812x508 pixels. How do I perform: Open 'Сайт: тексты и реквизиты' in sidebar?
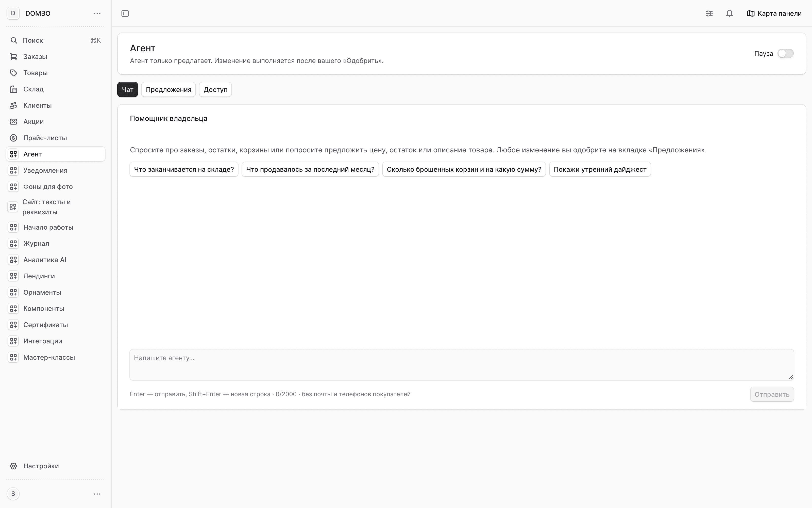pos(56,207)
